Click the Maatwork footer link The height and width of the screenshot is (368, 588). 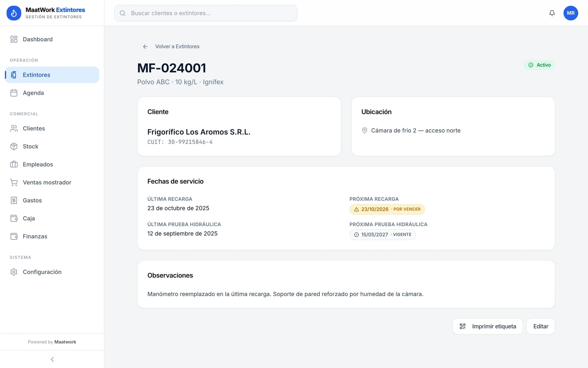click(65, 342)
